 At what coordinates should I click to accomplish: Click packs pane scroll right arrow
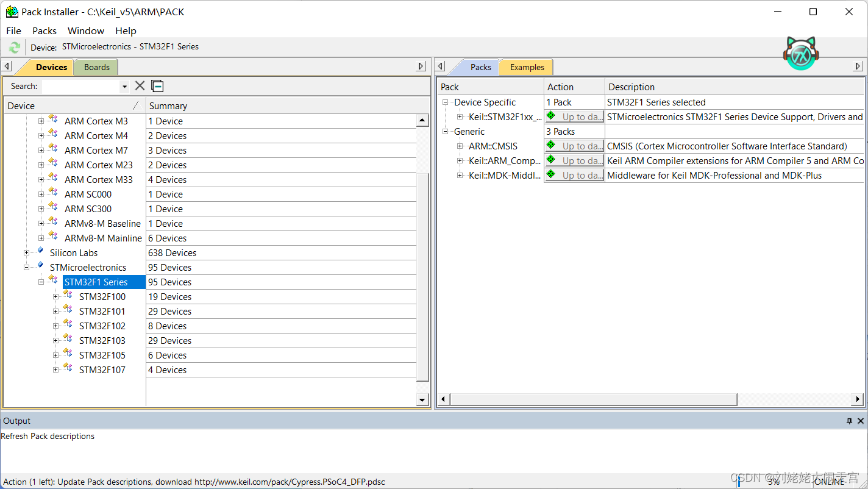point(858,399)
